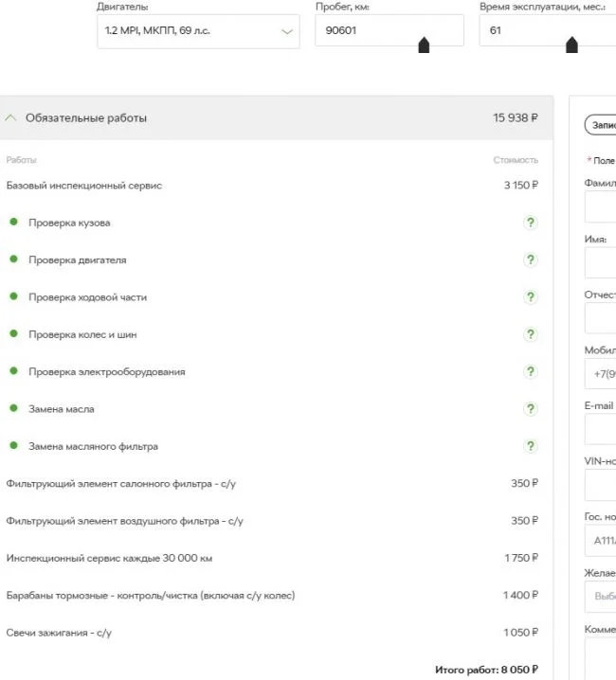Open help icon for Проверка ходовой части
Screen dimensions: 616x680
coord(531,297)
